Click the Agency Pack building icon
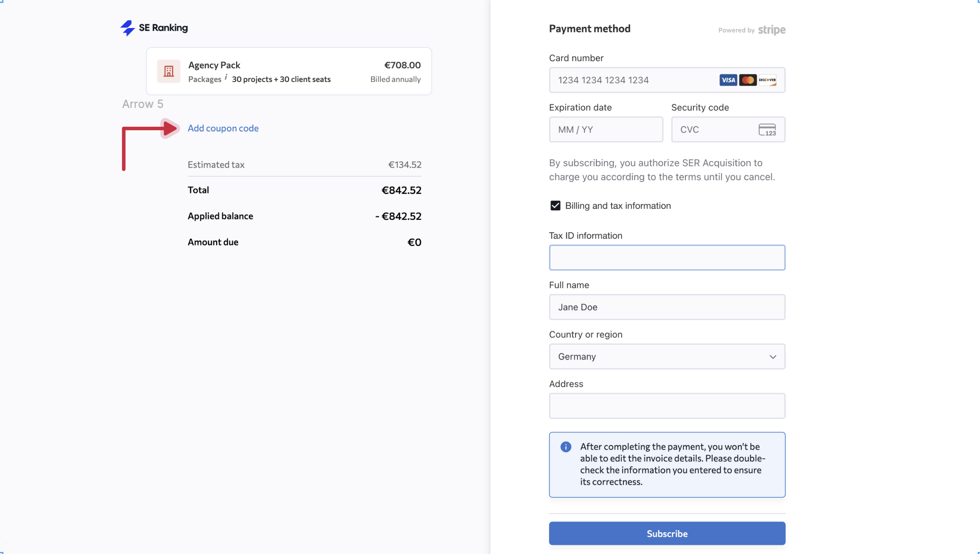Screen dimensions: 980x554 (x=168, y=71)
